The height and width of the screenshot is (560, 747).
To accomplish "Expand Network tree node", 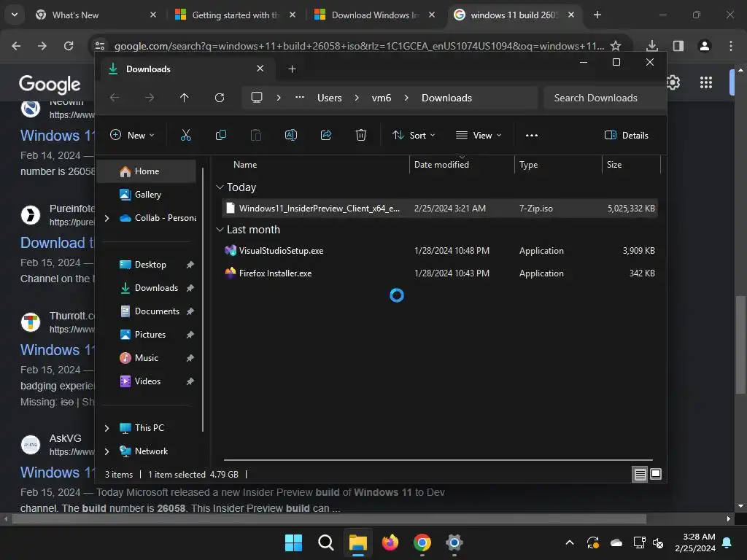I will 107,451.
